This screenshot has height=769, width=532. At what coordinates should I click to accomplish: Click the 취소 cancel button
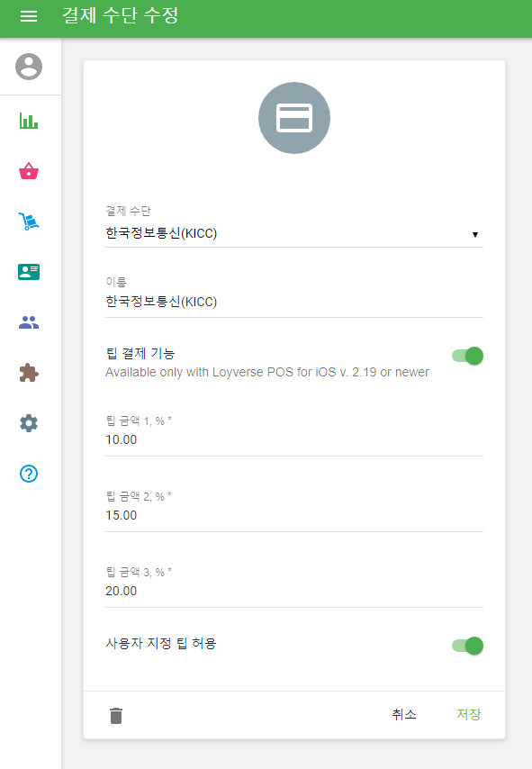click(403, 714)
